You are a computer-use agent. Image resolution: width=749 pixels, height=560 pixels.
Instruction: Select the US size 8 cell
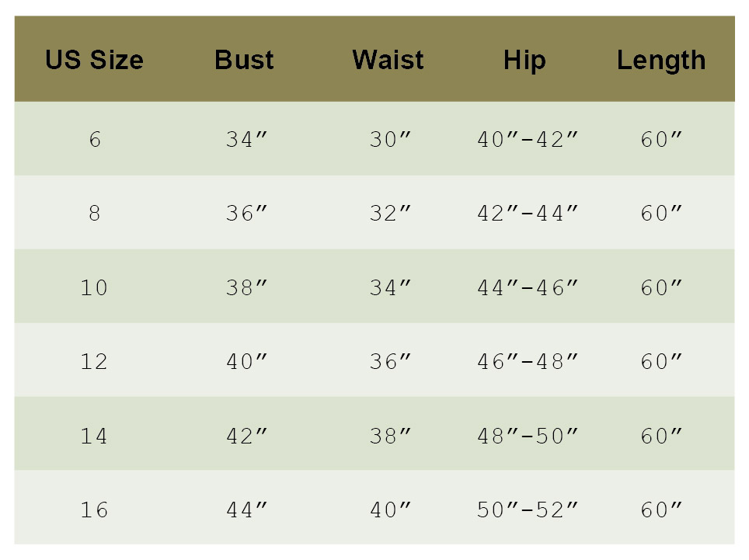pyautogui.click(x=94, y=214)
